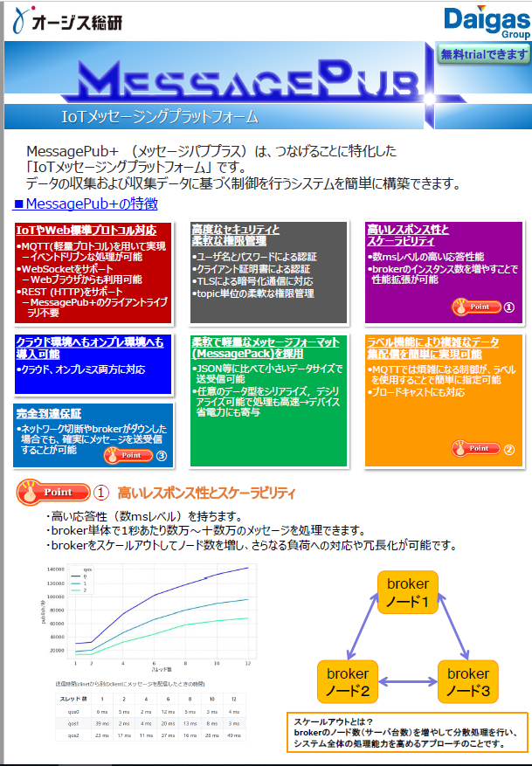532x766 pixels.
Task: Click the large Point badge above the chart
Action: 54,492
